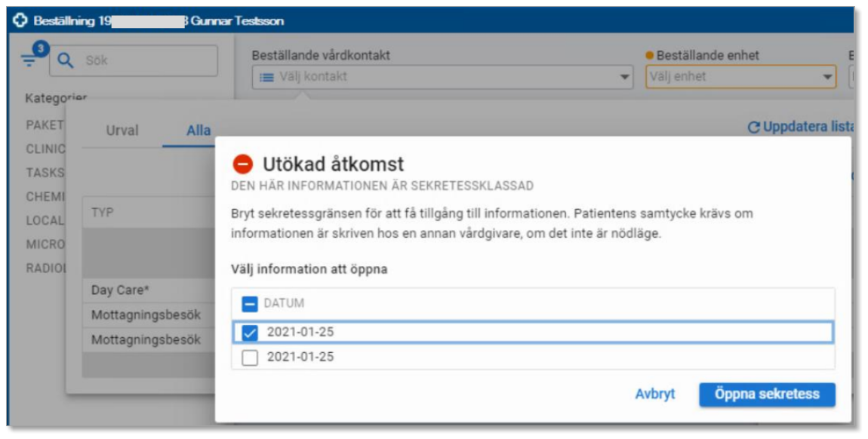Click Avbryt to cancel the dialog
Screen dimensions: 868x439
point(654,394)
